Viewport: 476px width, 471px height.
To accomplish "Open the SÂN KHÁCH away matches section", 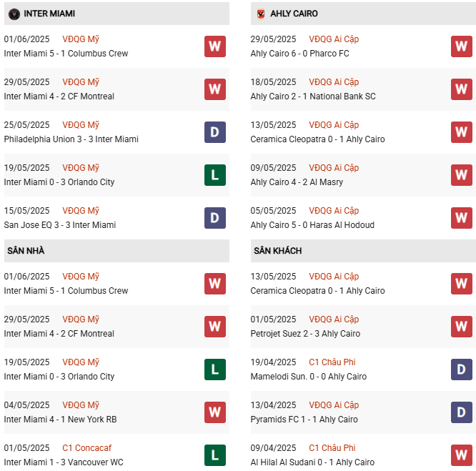I will click(277, 251).
